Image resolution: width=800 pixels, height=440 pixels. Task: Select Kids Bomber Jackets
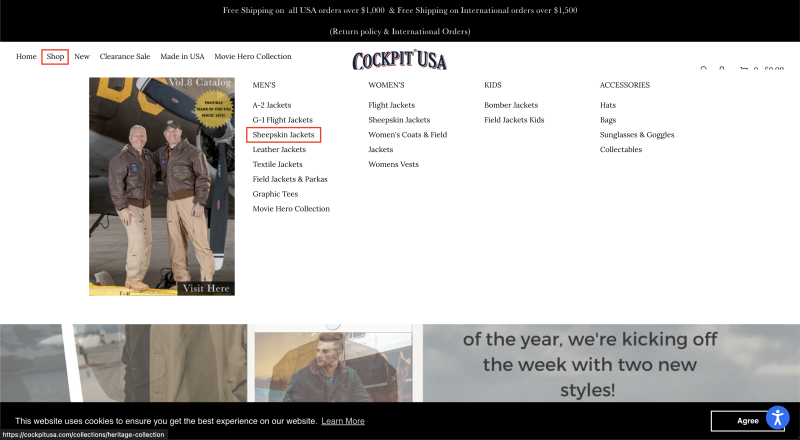click(511, 105)
